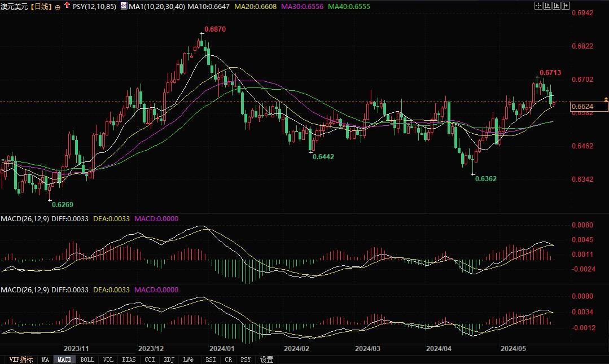Viewport: 609px width, 364px height.
Task: Open 设置 at the bottom bar
Action: click(266, 359)
